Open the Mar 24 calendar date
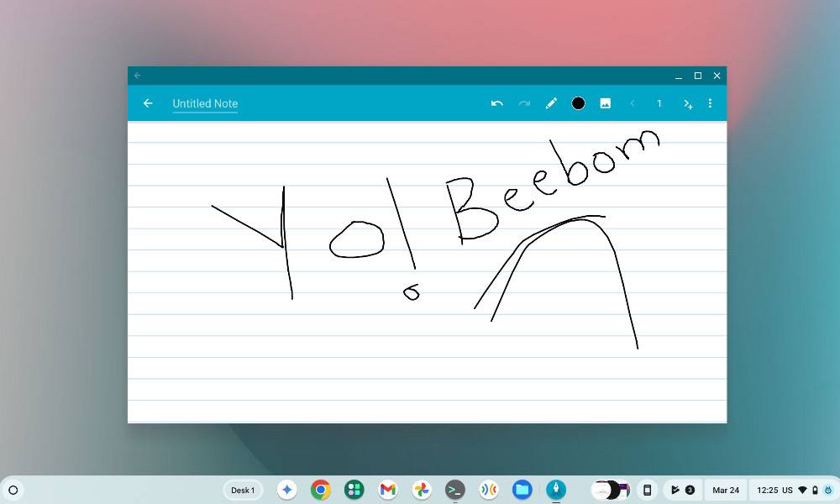 [x=726, y=490]
